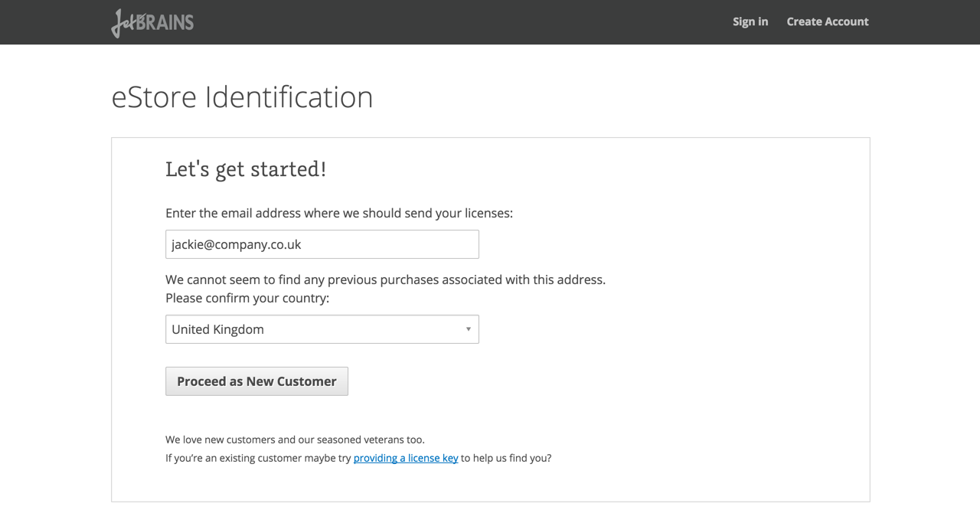Click the cannot find previous purchases message
Image resolution: width=980 pixels, height=510 pixels.
385,280
